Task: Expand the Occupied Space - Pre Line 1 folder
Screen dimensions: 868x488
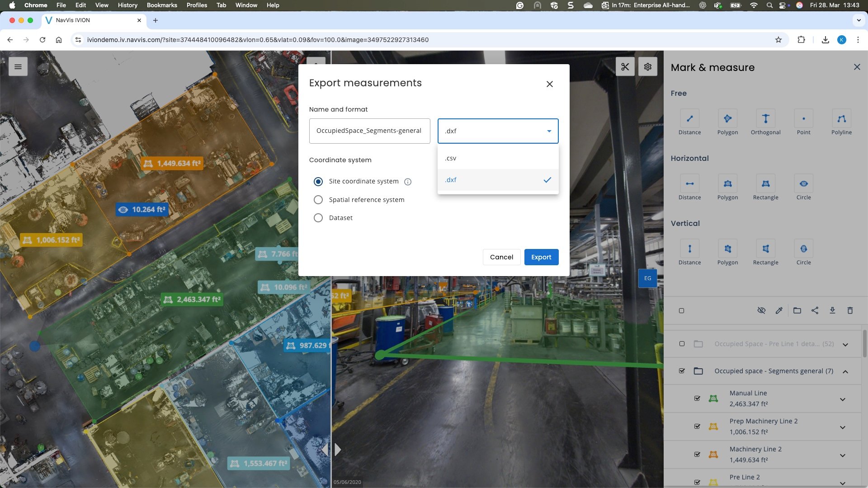Action: [845, 344]
